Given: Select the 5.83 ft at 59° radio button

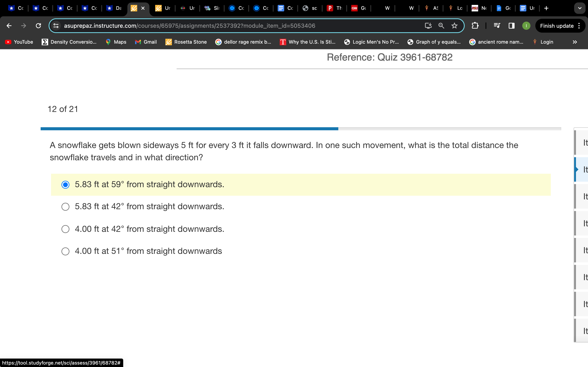Looking at the screenshot, I should (x=65, y=184).
